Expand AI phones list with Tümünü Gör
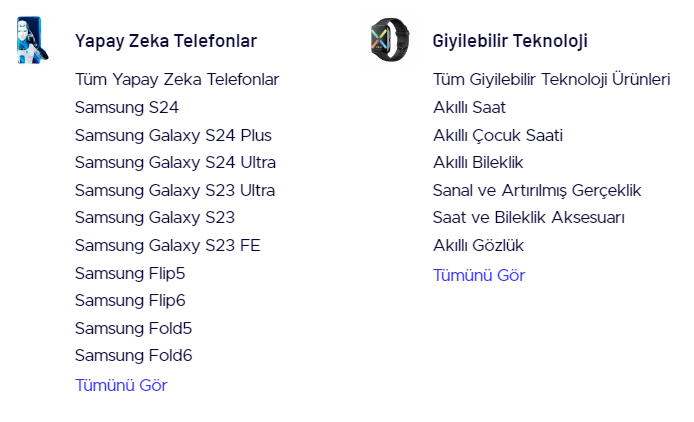Screen dimensions: 694x422 pyautogui.click(x=121, y=385)
